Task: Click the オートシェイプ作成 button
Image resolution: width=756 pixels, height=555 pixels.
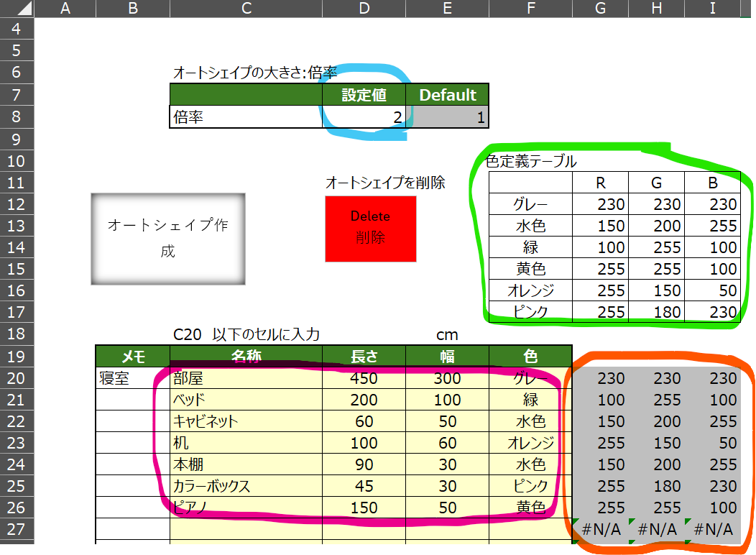Action: tap(167, 239)
